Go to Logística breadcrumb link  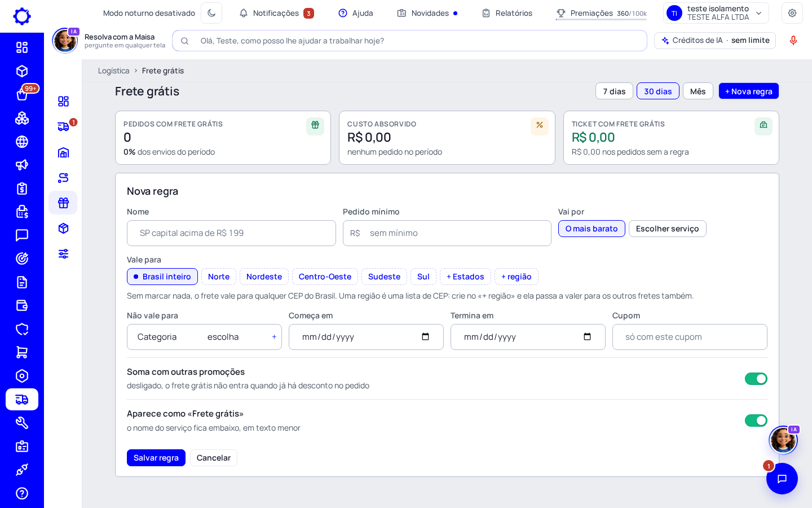tap(113, 71)
